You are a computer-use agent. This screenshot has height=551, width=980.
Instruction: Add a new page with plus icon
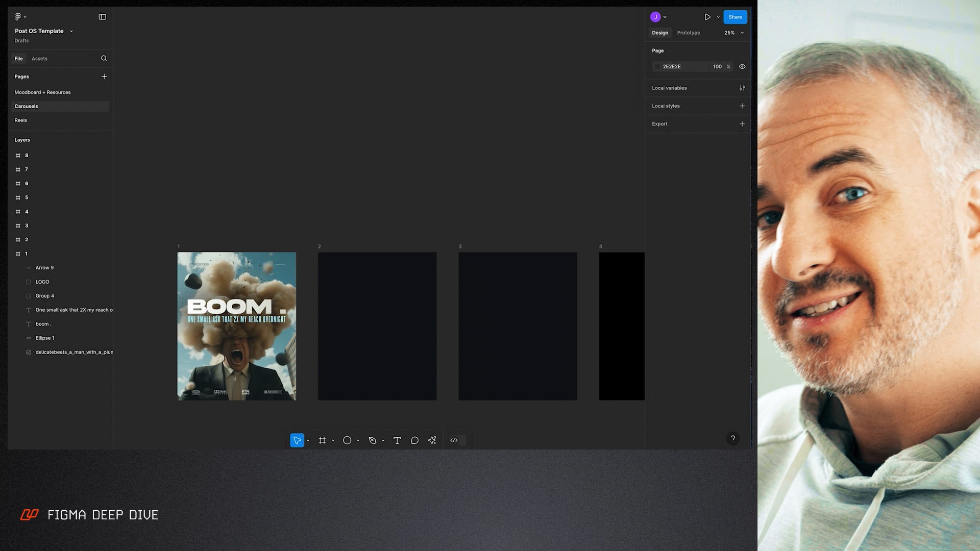104,77
